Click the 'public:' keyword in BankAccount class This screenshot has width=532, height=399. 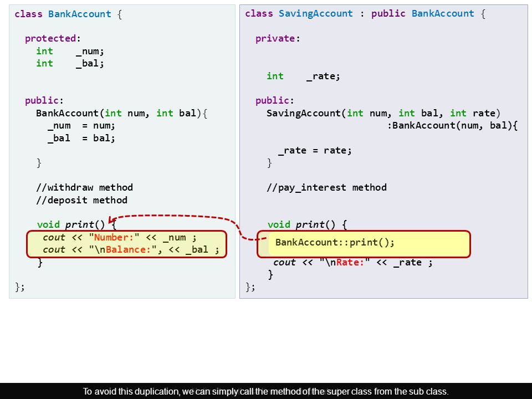coord(44,100)
